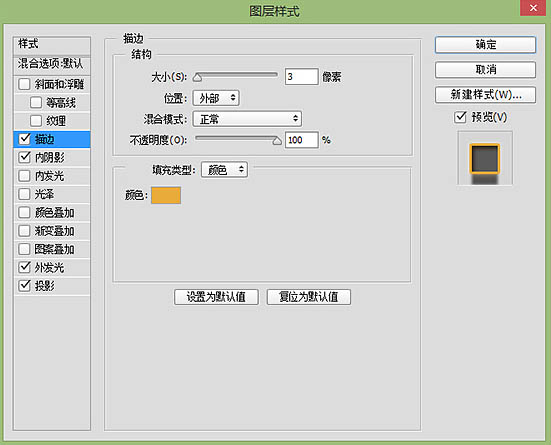This screenshot has height=445, width=551.
Task: Click the 大小(S) size input field
Action: (x=302, y=77)
